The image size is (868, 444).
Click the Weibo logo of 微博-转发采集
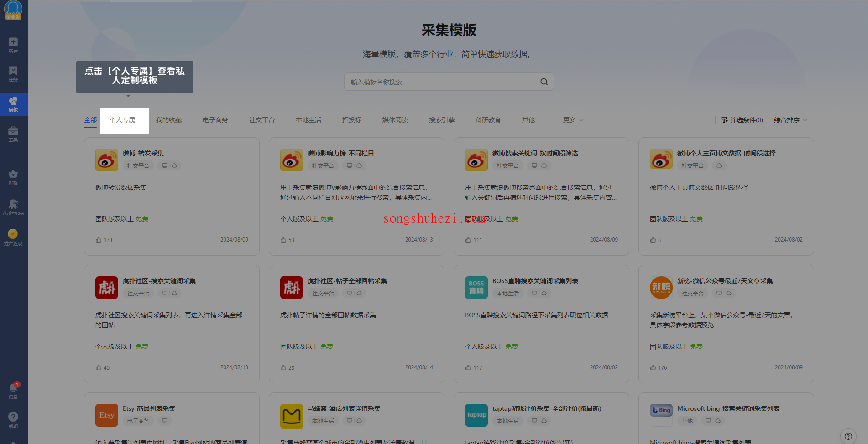click(107, 160)
